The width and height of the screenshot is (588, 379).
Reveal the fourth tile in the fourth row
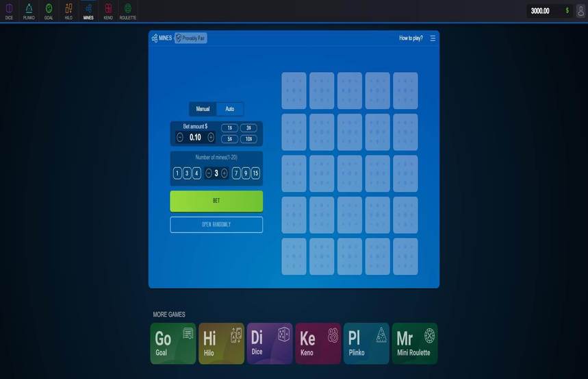[378, 215]
